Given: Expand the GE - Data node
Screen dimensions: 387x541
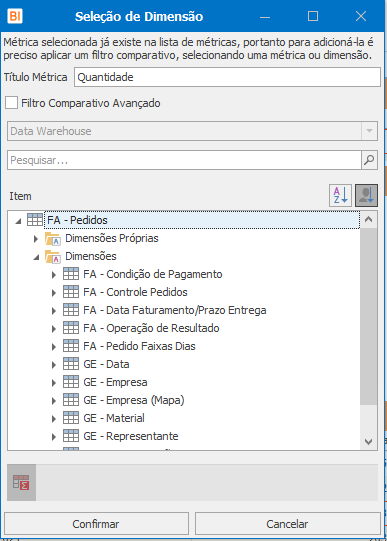Looking at the screenshot, I should coord(54,365).
